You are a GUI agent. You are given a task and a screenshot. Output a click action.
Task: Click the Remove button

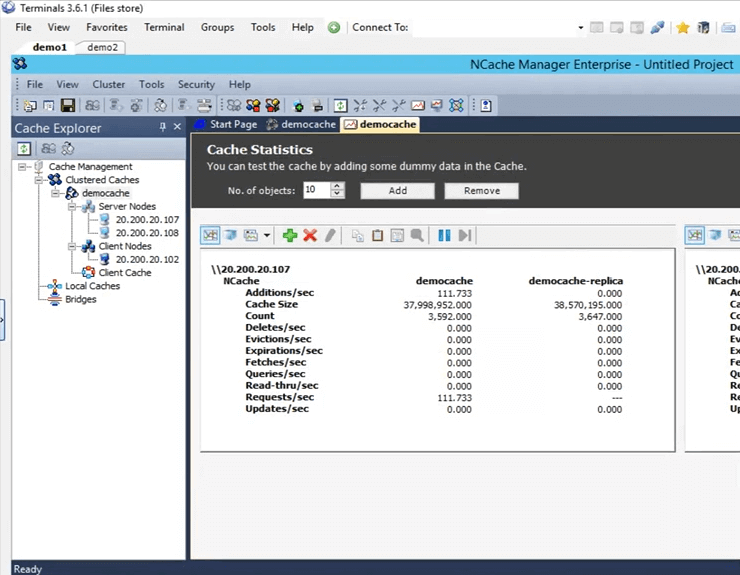[481, 191]
